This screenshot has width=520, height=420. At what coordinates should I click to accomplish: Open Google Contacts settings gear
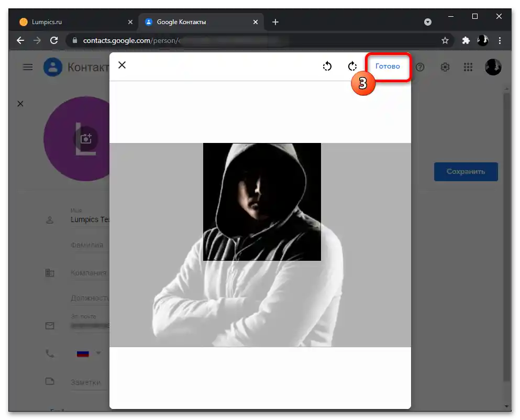click(445, 67)
